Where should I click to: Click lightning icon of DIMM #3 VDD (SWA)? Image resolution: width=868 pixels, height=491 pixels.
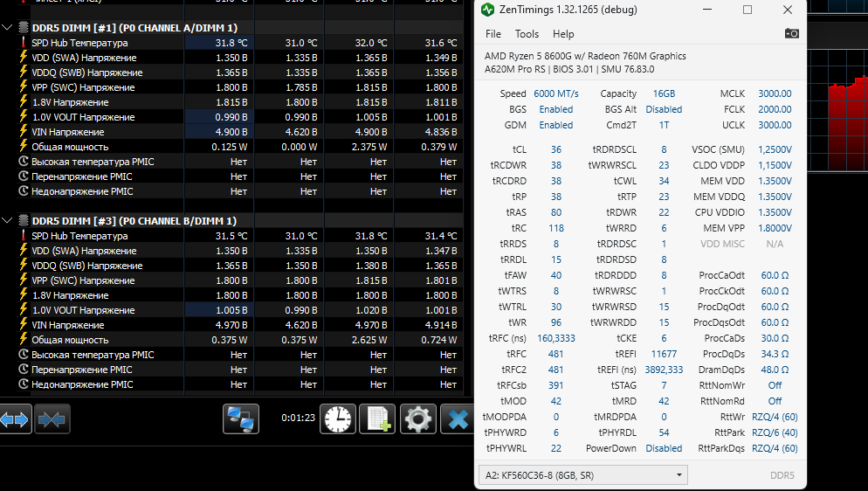pos(24,251)
